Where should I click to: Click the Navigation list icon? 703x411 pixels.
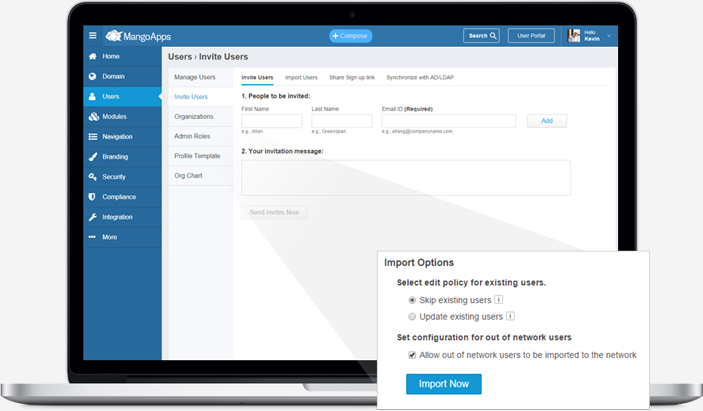point(93,137)
